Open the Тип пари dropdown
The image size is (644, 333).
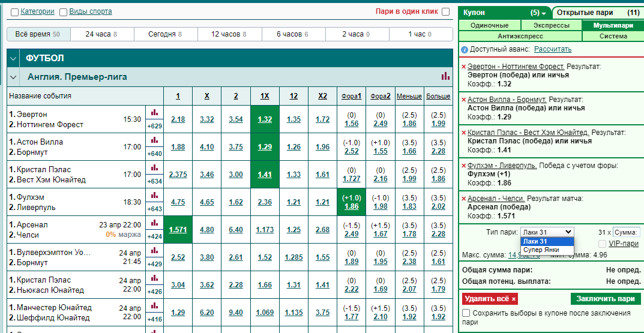[547, 232]
